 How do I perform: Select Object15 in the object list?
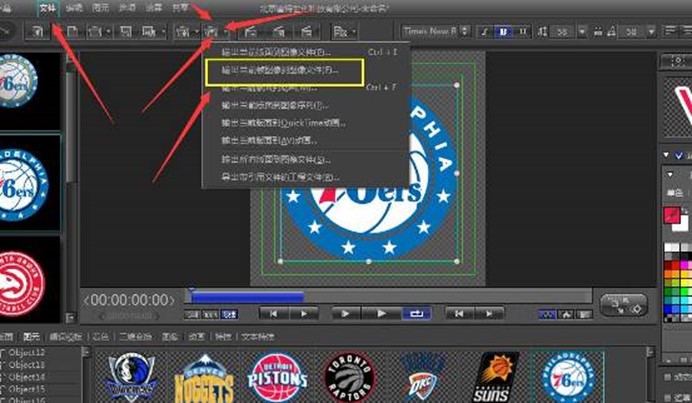[26, 389]
